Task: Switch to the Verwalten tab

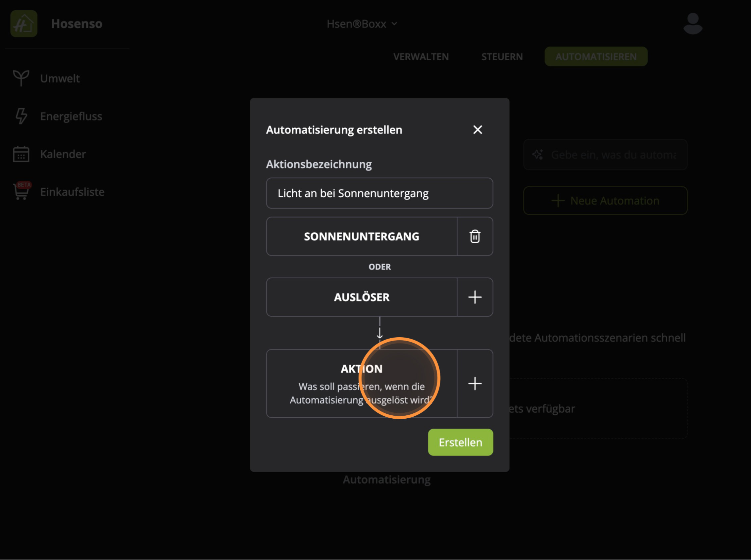Action: point(421,57)
